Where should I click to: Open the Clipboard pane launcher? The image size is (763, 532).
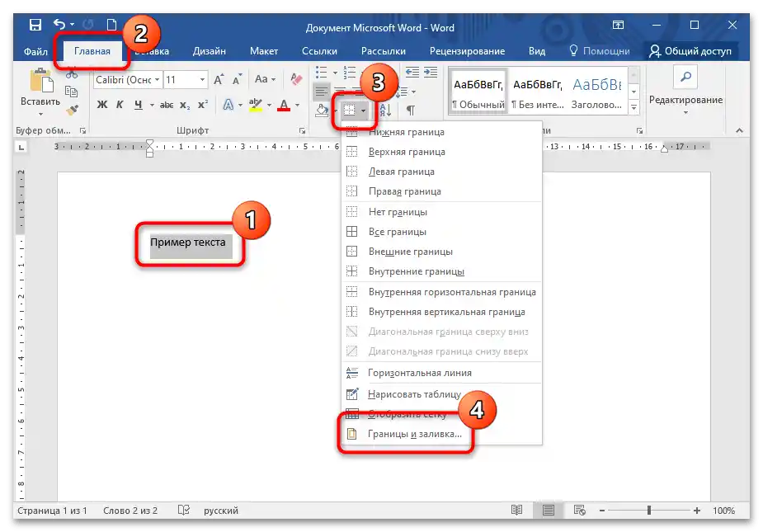(82, 130)
